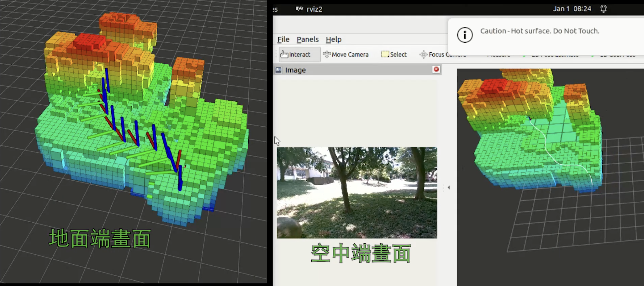Click the notification bell in top bar
Image resolution: width=644 pixels, height=286 pixels.
pos(603,9)
